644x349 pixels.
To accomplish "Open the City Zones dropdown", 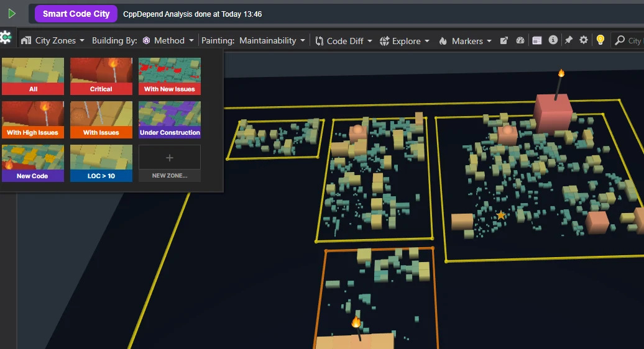I will [55, 40].
